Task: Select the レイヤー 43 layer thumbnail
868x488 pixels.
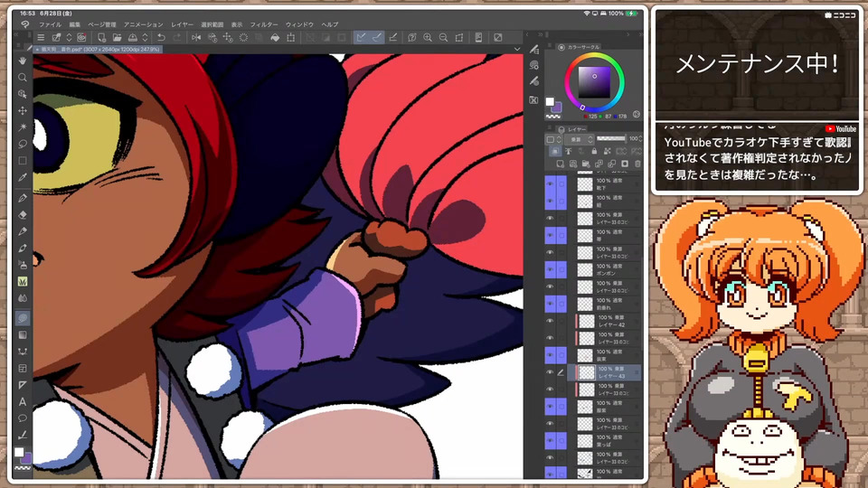Action: point(586,372)
